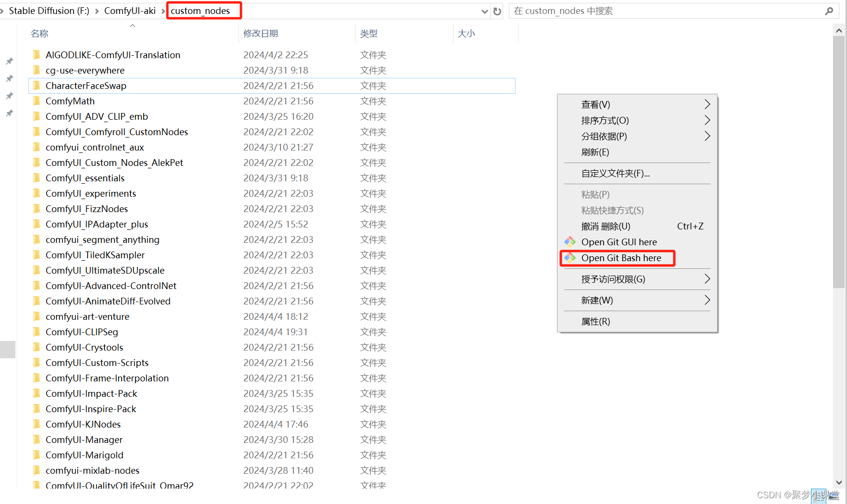Screen dimensions: 847x504
Task: Select the ComfyUI_TiledKSampler folder row
Action: pos(272,255)
